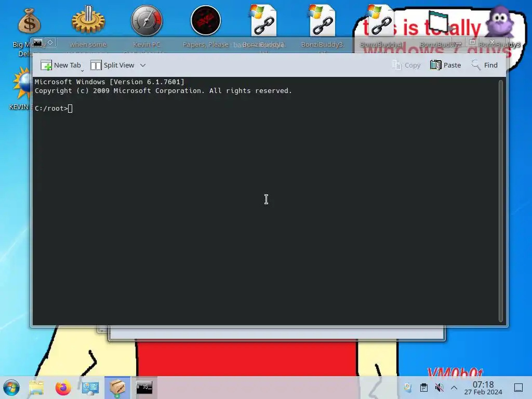Select the BonziBuddy3 link file icon
This screenshot has height=399, width=532.
322,21
